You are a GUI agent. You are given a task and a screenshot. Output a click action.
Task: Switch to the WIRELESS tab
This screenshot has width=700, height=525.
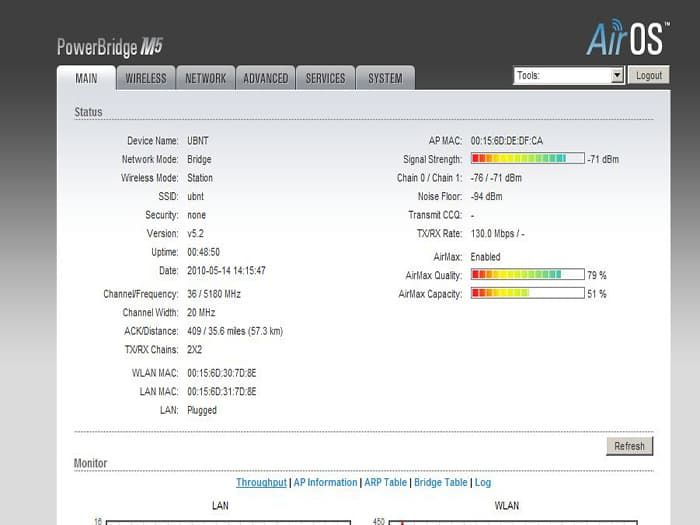tap(146, 79)
